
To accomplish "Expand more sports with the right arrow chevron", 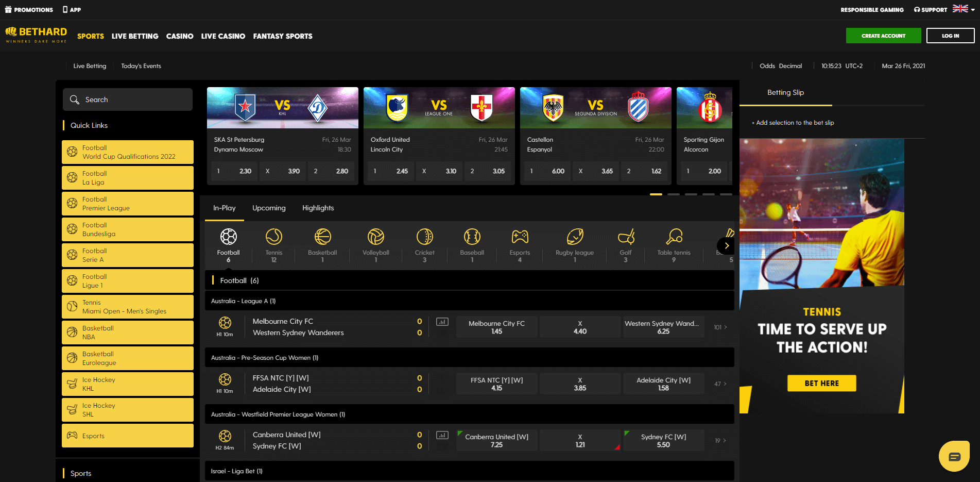I will pos(727,245).
